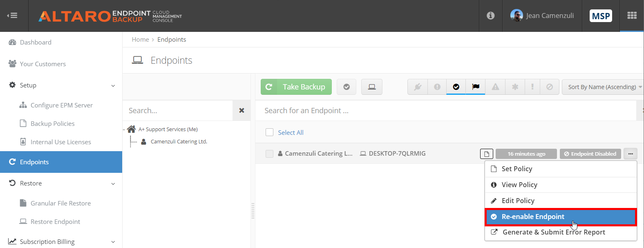This screenshot has height=248, width=644.
Task: Open the apps grid icon
Action: (632, 16)
